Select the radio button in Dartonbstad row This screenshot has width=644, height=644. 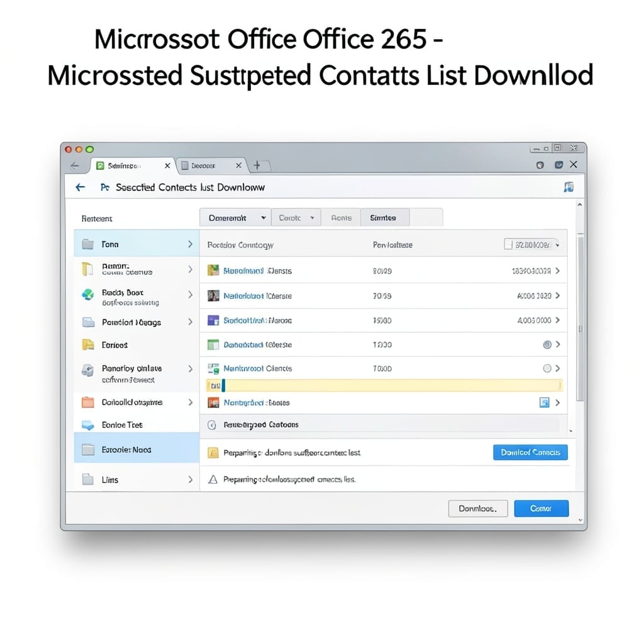click(x=547, y=345)
